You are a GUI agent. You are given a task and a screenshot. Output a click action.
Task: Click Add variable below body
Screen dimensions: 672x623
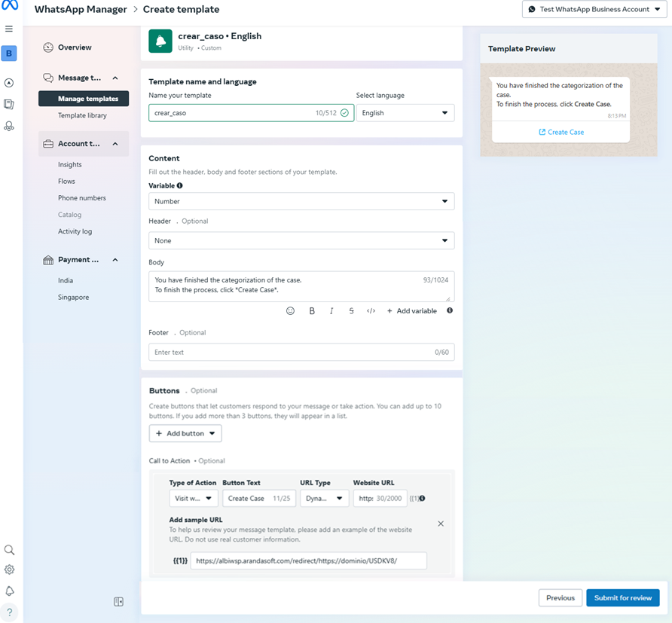(412, 311)
